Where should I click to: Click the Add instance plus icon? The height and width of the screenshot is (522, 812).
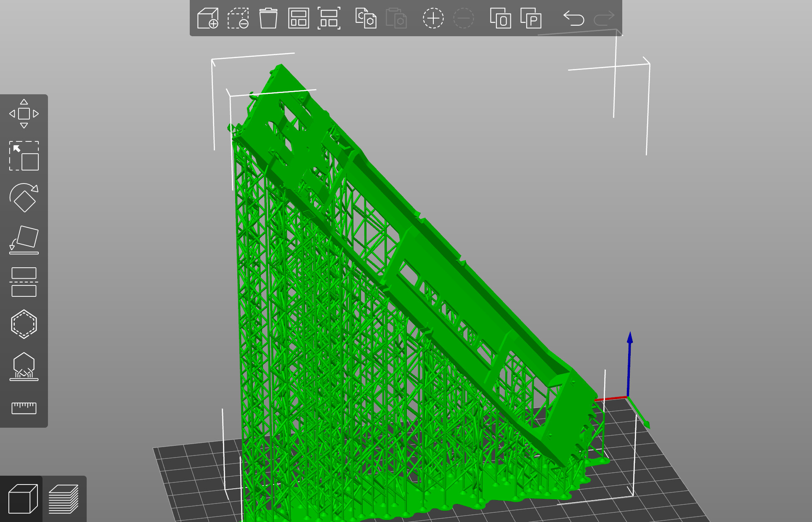click(433, 19)
